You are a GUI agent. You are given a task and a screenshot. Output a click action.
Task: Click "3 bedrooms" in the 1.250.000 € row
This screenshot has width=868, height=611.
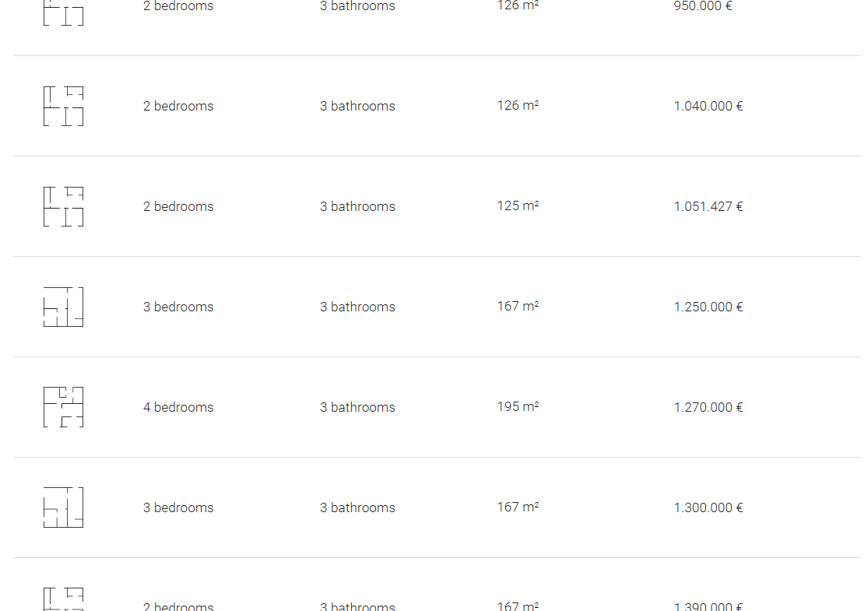click(178, 307)
